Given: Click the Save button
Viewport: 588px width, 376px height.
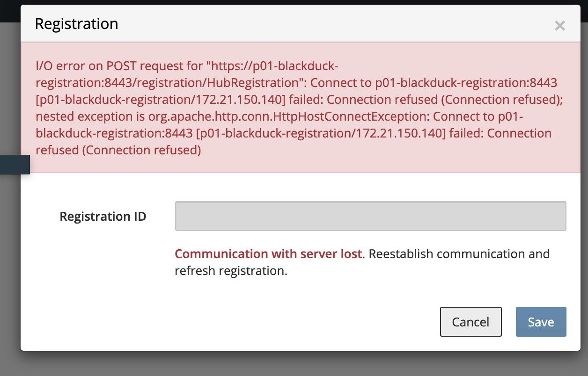Looking at the screenshot, I should pyautogui.click(x=541, y=322).
